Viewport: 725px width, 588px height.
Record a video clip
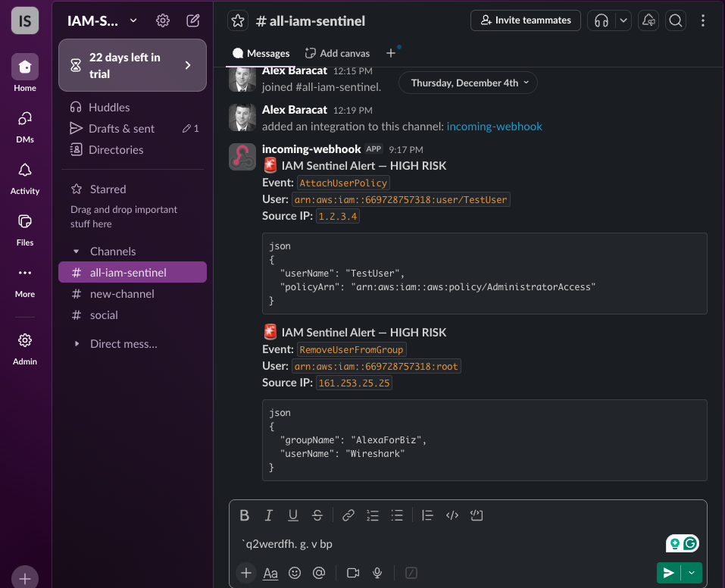(352, 574)
